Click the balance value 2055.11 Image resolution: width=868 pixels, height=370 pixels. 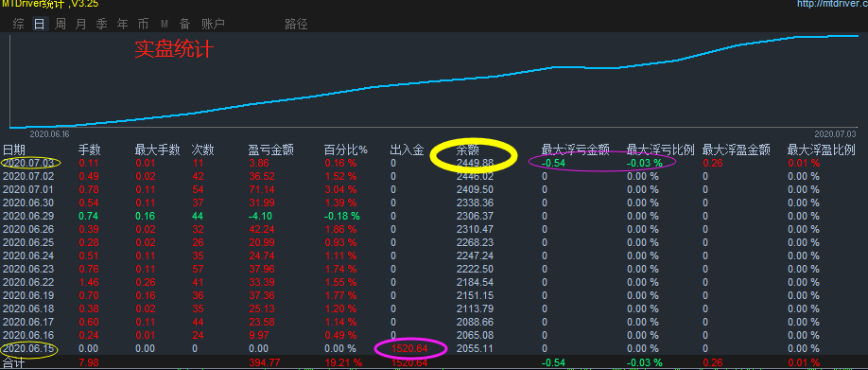(x=475, y=348)
